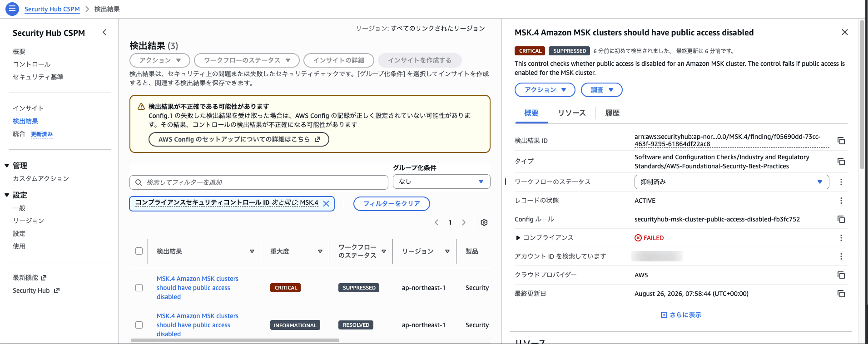Open 概要 in the sidebar
868x344 pixels.
pos(19,52)
